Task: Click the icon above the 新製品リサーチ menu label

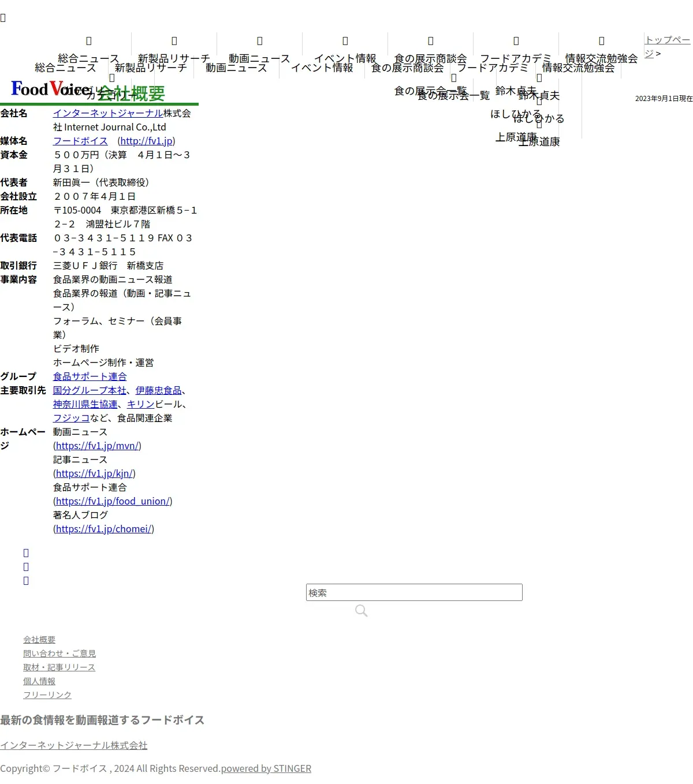Action: pyautogui.click(x=174, y=41)
